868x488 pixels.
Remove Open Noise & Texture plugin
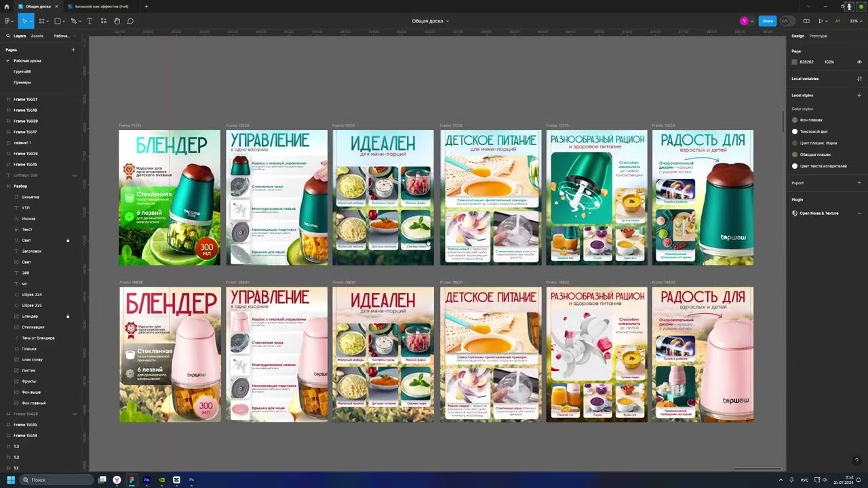[859, 213]
